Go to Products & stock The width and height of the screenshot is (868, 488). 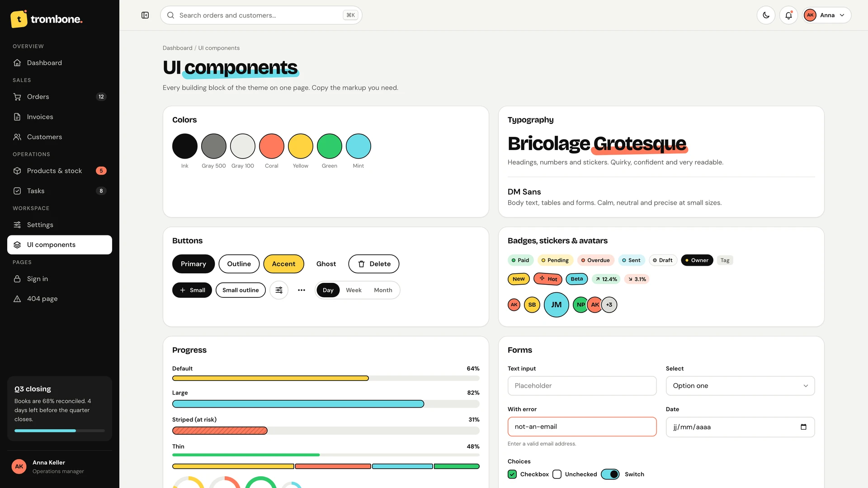pyautogui.click(x=60, y=171)
